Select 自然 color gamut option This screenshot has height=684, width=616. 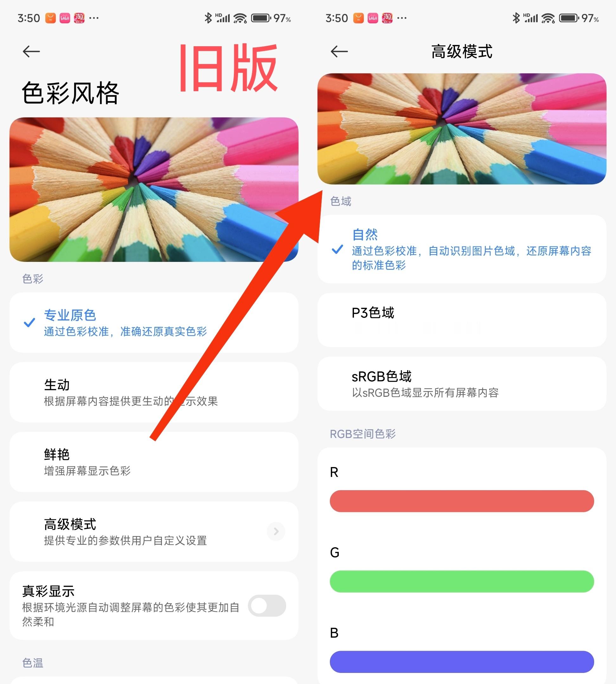click(463, 247)
